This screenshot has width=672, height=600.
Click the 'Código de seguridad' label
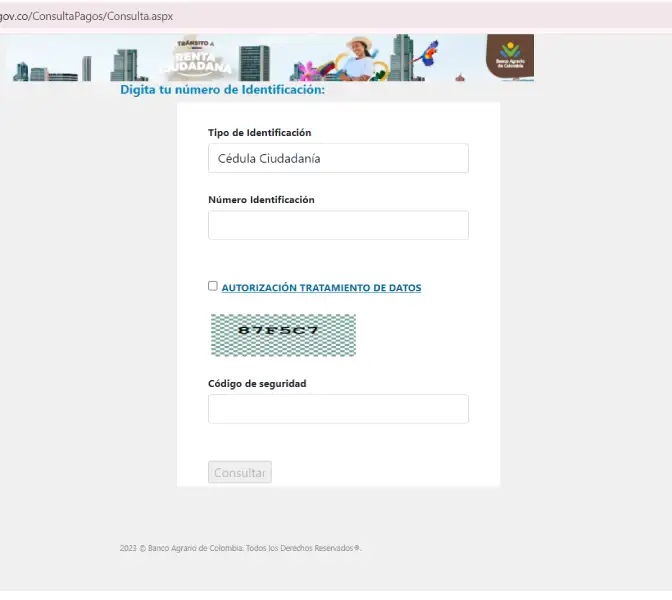click(x=257, y=384)
